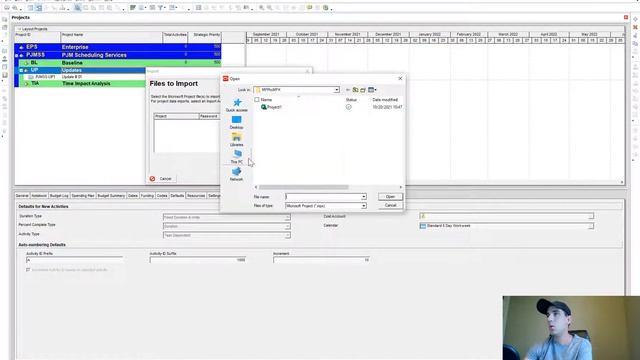Select This PC in Open dialog sidebar

click(237, 156)
